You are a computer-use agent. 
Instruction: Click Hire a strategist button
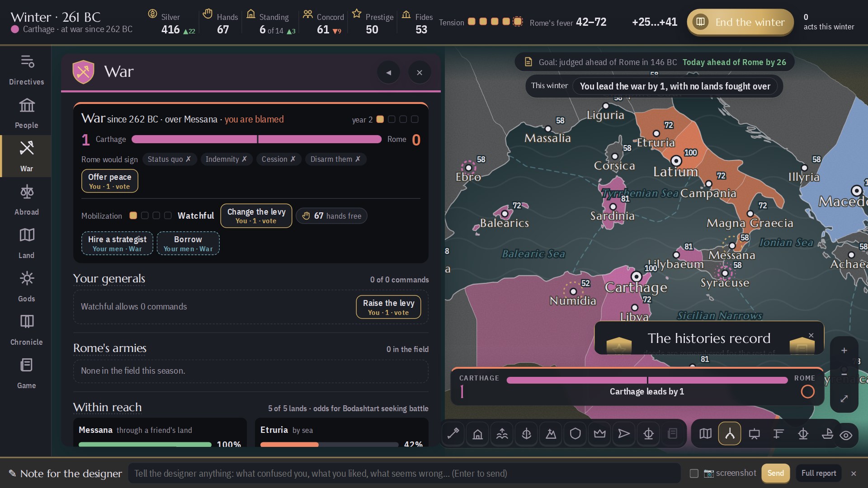coord(117,244)
